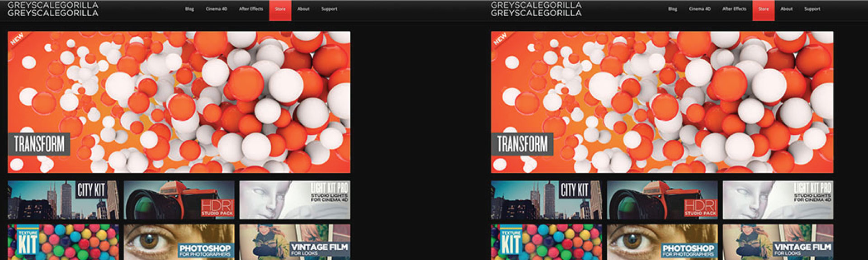The width and height of the screenshot is (868, 260).
Task: Click the Greyscalegorilla logo on the right page
Action: (536, 9)
